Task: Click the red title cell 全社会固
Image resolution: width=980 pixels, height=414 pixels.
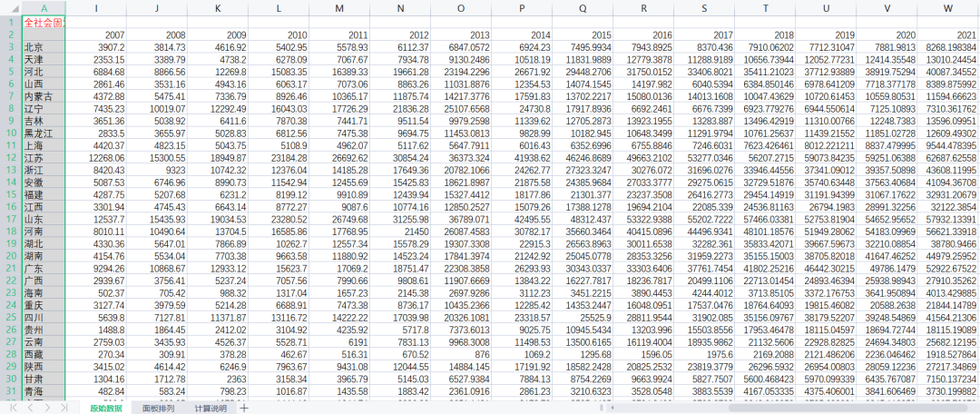Action: [44, 22]
